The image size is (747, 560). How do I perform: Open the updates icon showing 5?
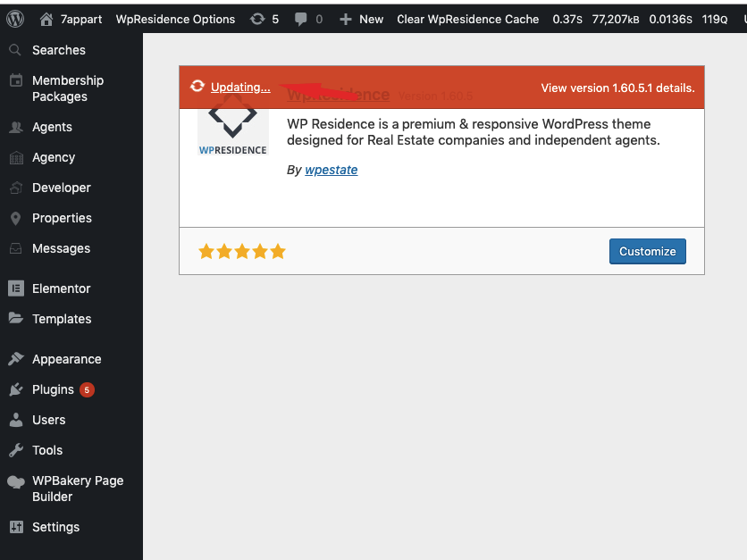point(257,19)
